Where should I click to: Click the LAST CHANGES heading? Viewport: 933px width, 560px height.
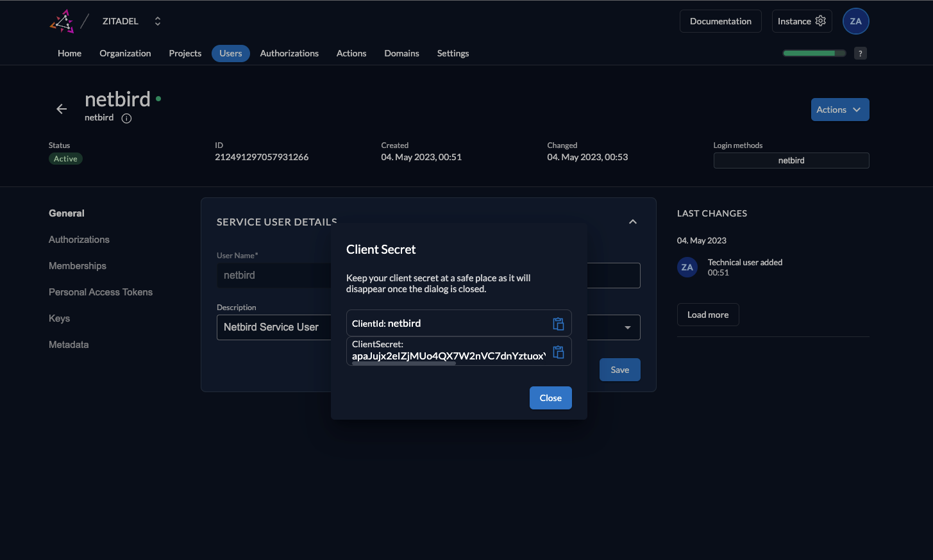click(x=712, y=213)
